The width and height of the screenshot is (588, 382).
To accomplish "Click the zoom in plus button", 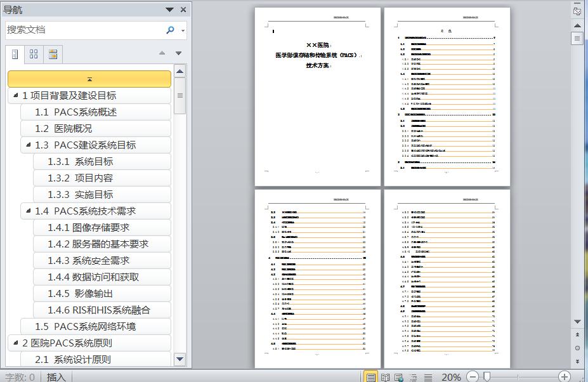I will click(564, 377).
